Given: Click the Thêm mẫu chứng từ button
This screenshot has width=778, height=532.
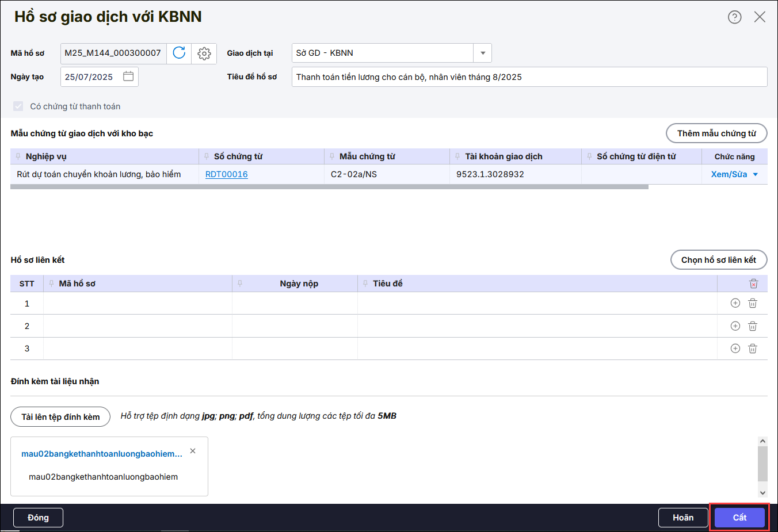Looking at the screenshot, I should click(x=716, y=133).
